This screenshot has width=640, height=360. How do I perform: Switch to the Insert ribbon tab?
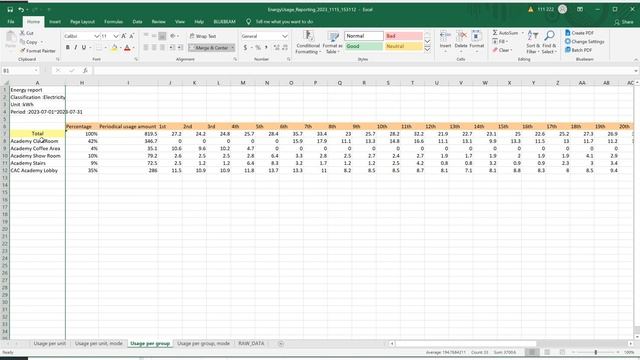[x=55, y=22]
